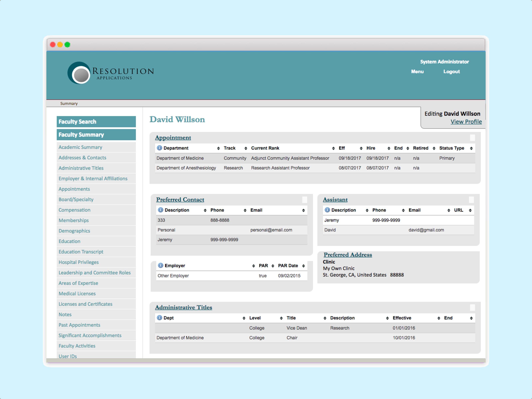The height and width of the screenshot is (399, 532).
Task: Click info icon in Preferred Contact table
Action: click(x=160, y=210)
